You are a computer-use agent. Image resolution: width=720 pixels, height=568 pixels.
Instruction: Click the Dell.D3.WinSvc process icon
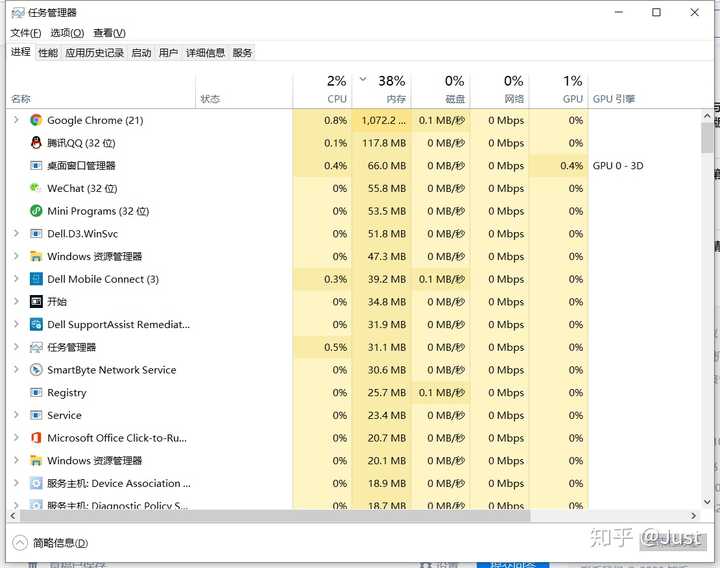point(36,234)
